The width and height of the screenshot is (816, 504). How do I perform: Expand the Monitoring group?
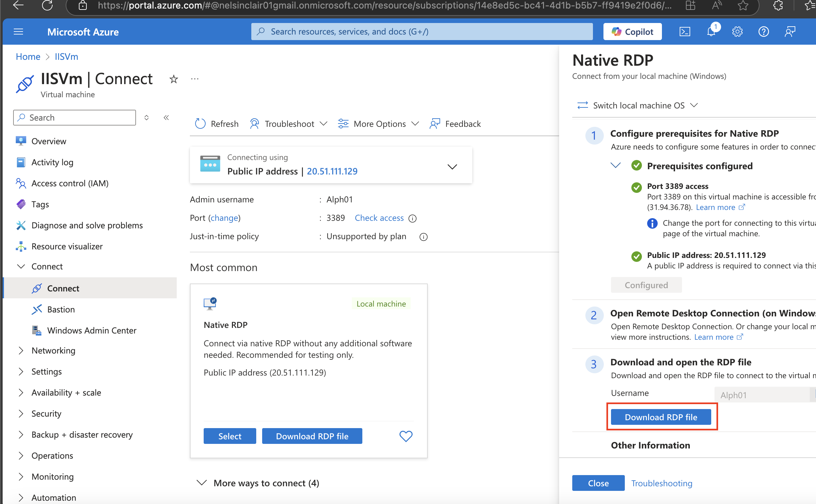click(21, 477)
